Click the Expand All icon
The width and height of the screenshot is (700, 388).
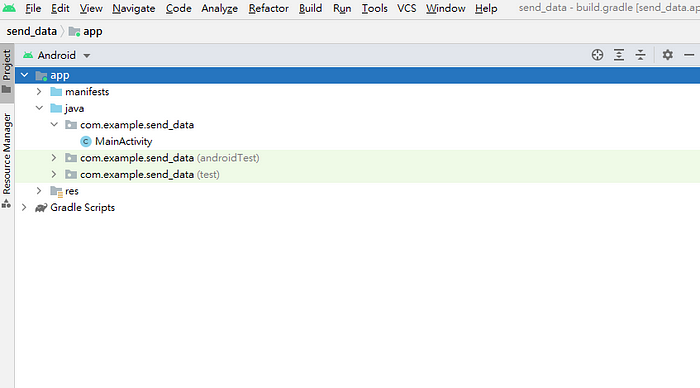tap(619, 55)
